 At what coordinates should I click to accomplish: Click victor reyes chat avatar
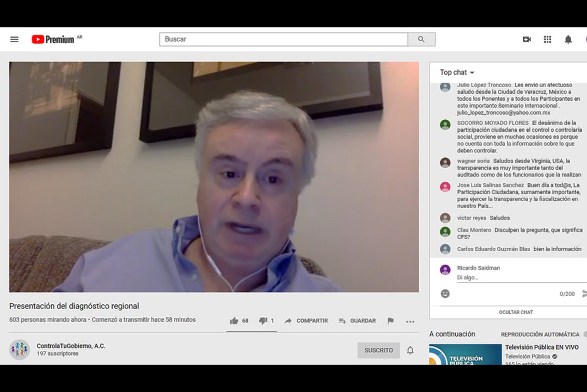pyautogui.click(x=445, y=218)
